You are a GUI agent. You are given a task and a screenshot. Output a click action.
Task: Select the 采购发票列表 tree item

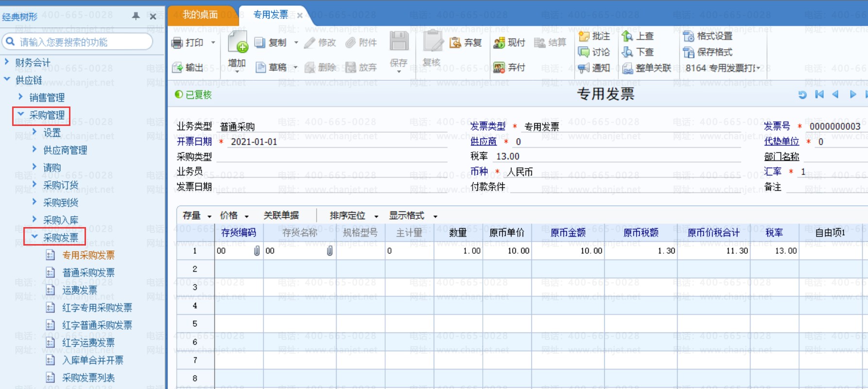tap(88, 378)
